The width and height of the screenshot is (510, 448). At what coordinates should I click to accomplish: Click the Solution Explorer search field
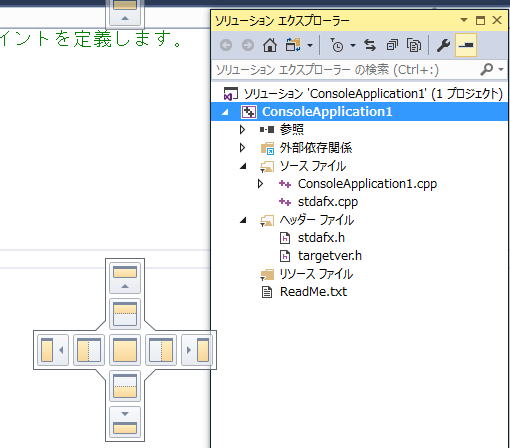tap(345, 70)
